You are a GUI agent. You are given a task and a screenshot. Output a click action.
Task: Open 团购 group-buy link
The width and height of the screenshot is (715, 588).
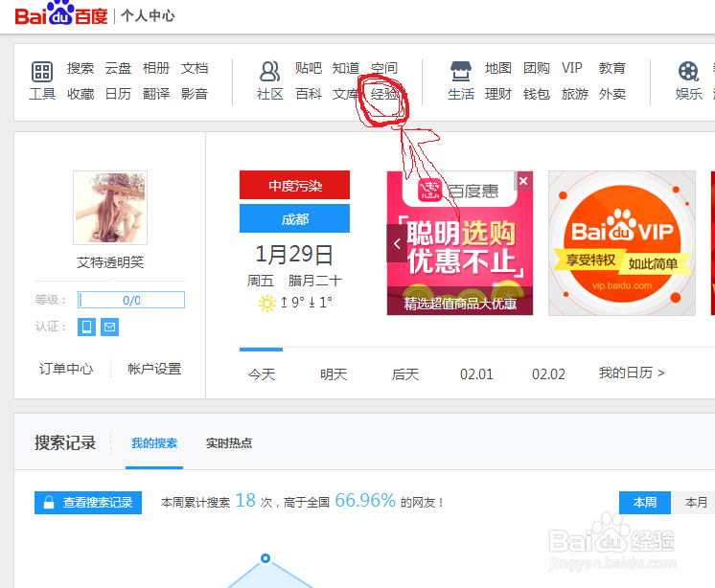click(x=537, y=68)
